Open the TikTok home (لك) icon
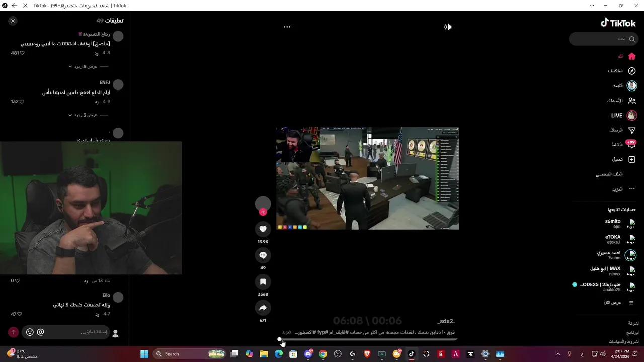Viewport: 644px width, 362px height. pyautogui.click(x=632, y=56)
